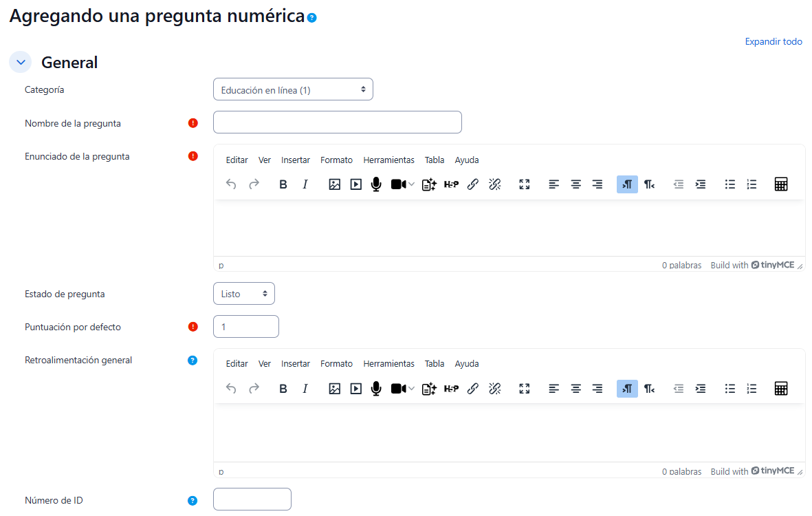Record audio in the question text editor
This screenshot has height=516, width=812.
point(376,184)
